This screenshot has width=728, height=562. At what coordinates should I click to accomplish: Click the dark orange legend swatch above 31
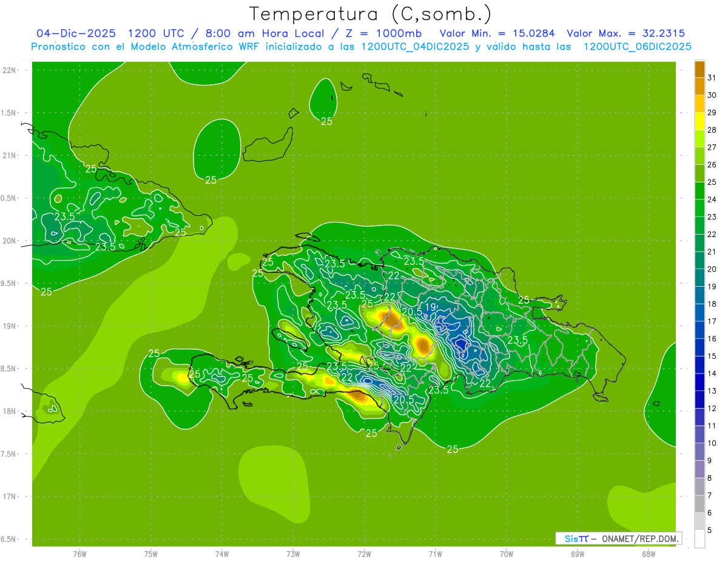click(699, 69)
